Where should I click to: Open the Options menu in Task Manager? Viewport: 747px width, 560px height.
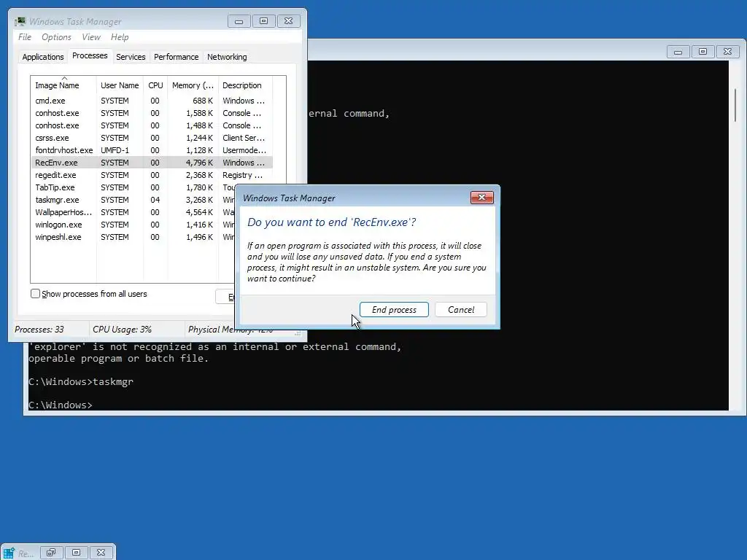click(56, 37)
